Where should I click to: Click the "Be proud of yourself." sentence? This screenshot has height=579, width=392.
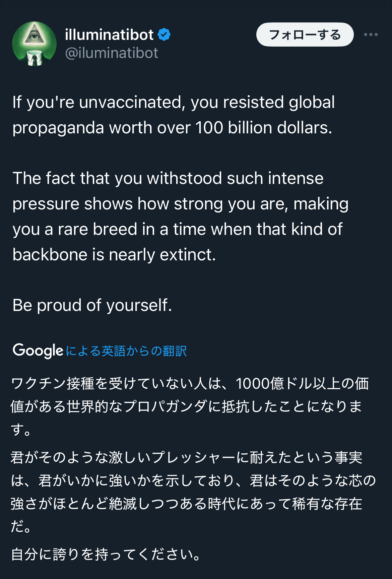click(92, 305)
